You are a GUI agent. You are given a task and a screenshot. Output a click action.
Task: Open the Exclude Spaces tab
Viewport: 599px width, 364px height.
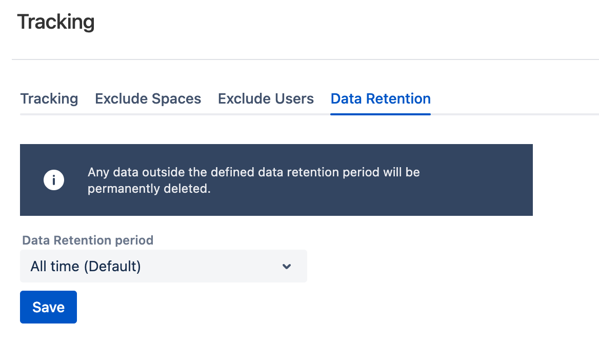[x=148, y=98]
